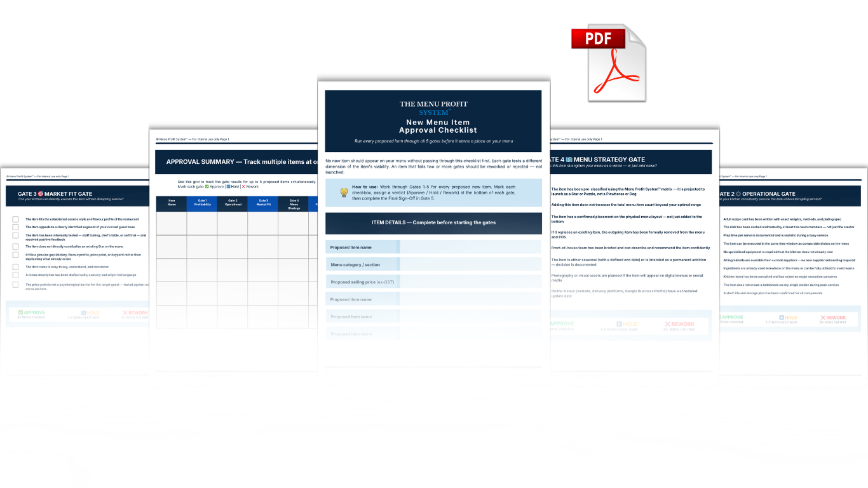
Task: Click the 'APPROVAL SUMMARY' page heading
Action: (x=242, y=162)
